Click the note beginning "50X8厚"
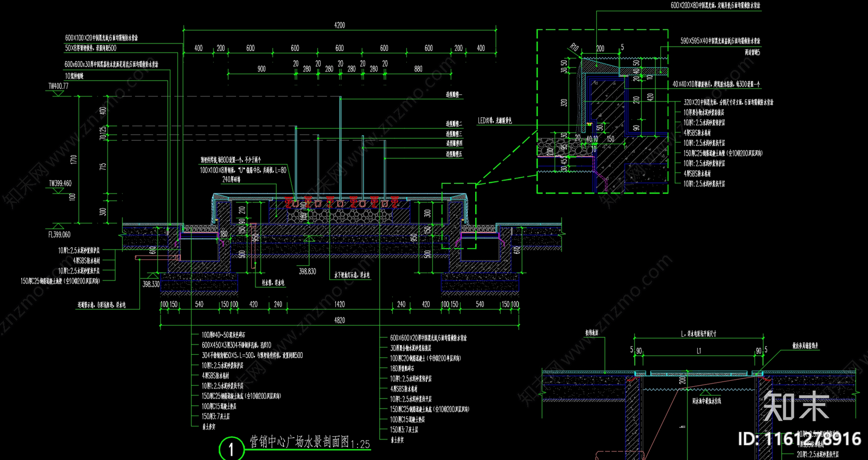Image resolution: width=868 pixels, height=460 pixels. pyautogui.click(x=91, y=48)
